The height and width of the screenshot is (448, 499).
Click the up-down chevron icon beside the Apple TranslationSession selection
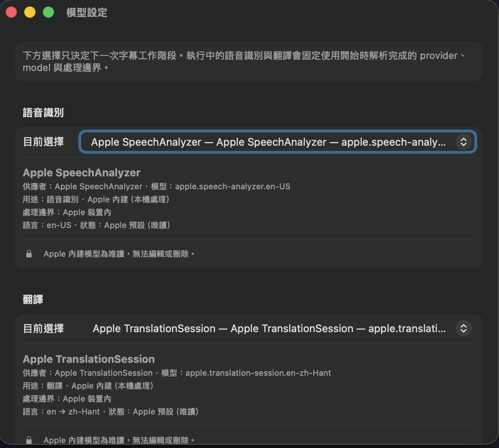pyautogui.click(x=463, y=328)
